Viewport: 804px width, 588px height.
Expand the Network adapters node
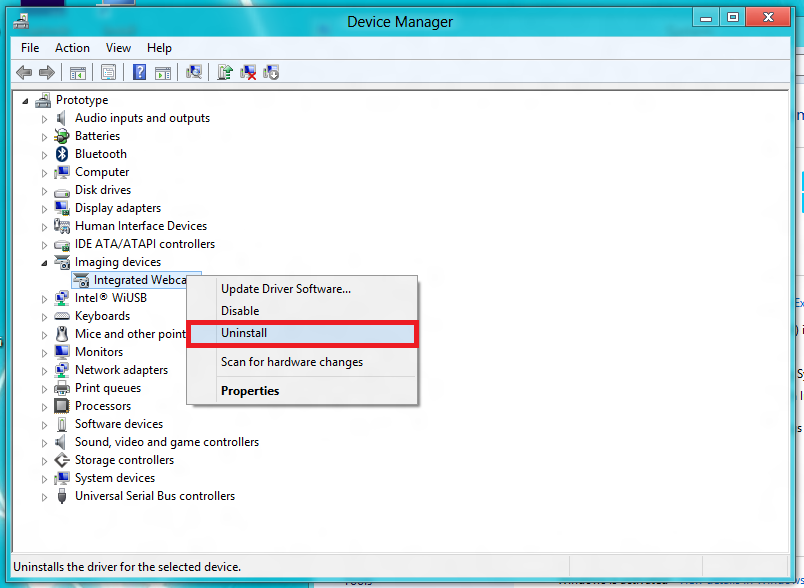coord(45,371)
